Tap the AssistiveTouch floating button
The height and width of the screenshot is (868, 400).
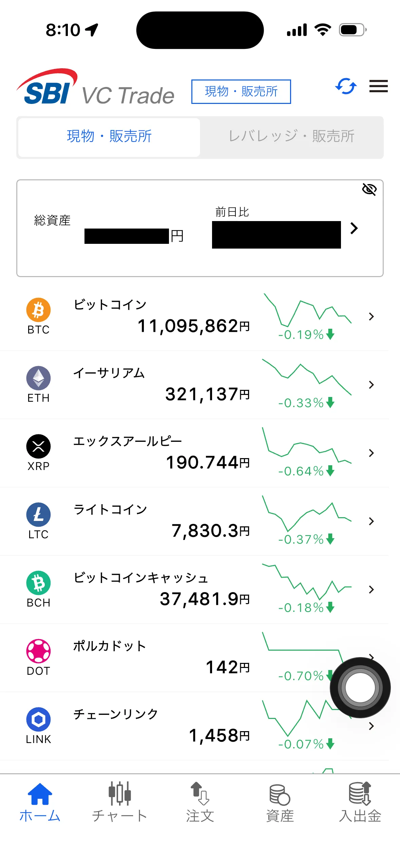coord(360,688)
